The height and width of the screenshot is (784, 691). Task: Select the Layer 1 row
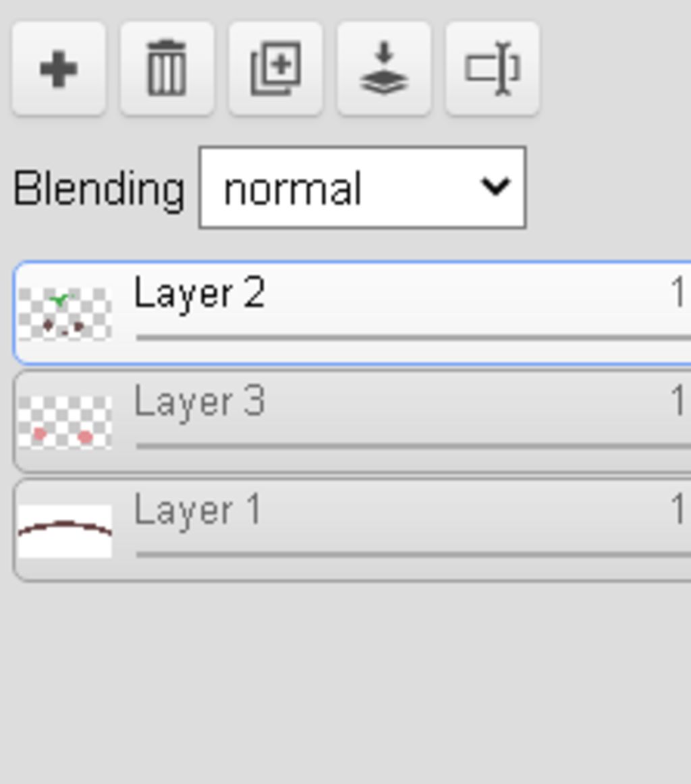(x=352, y=530)
